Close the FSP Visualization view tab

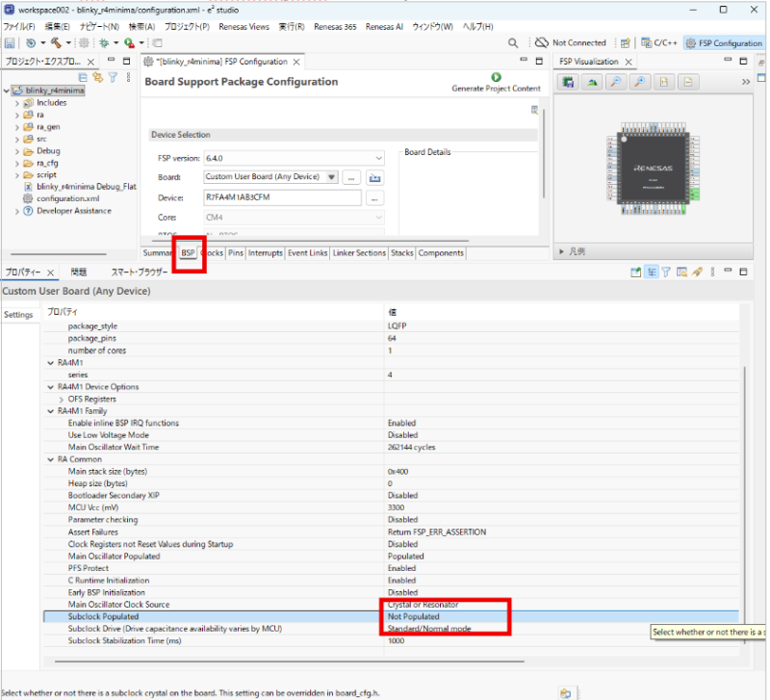(x=629, y=62)
